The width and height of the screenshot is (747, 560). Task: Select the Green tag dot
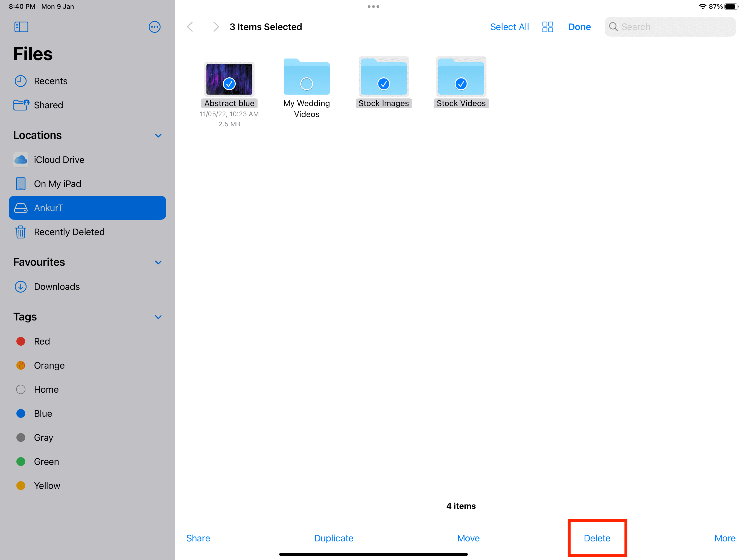[21, 461]
